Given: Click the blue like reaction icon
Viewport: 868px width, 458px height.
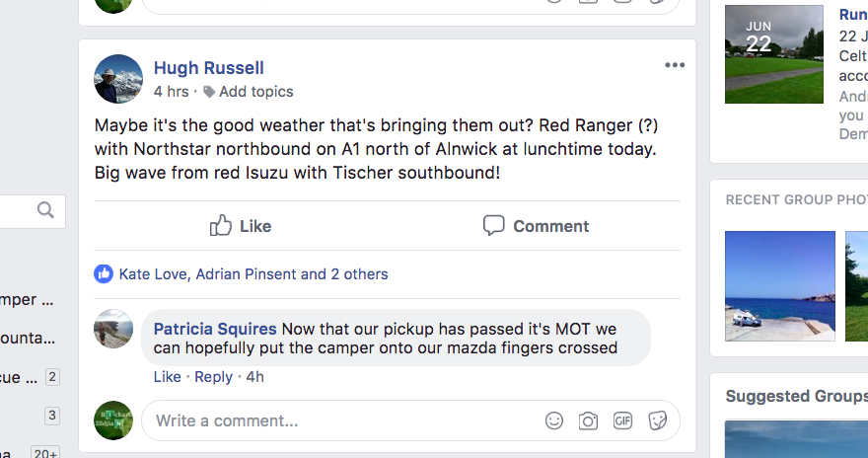Looking at the screenshot, I should coord(104,274).
